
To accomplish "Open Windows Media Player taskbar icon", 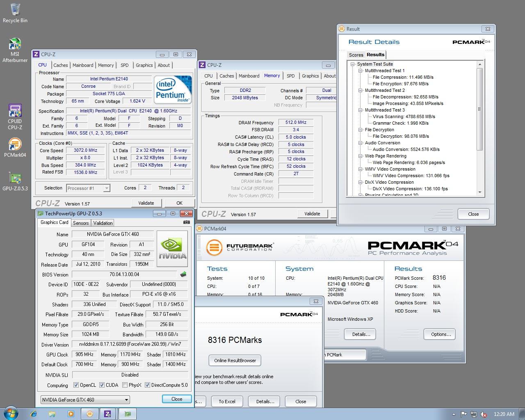I will [71, 414].
